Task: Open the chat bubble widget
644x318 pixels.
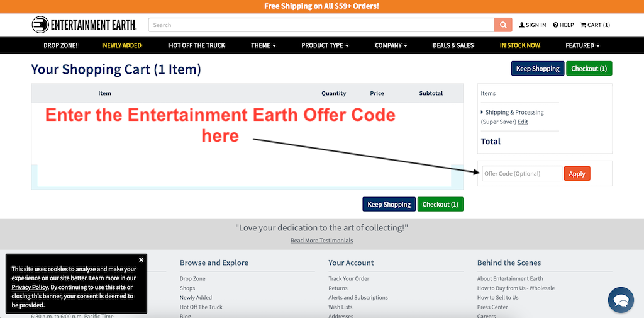Action: 621,300
